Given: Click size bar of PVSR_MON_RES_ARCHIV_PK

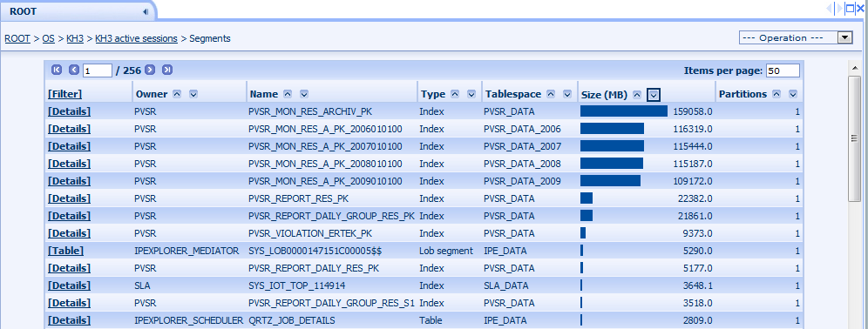Looking at the screenshot, I should click(x=624, y=111).
